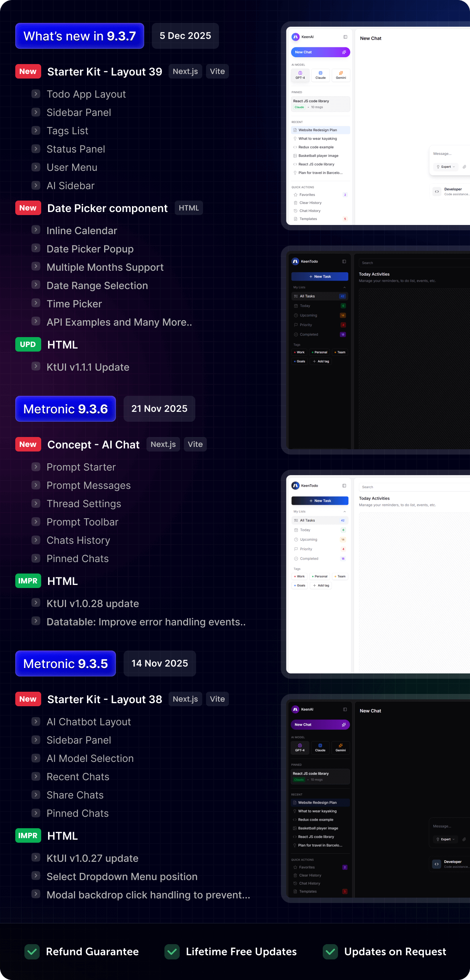Click the check beside Updates on Request

coord(330,952)
